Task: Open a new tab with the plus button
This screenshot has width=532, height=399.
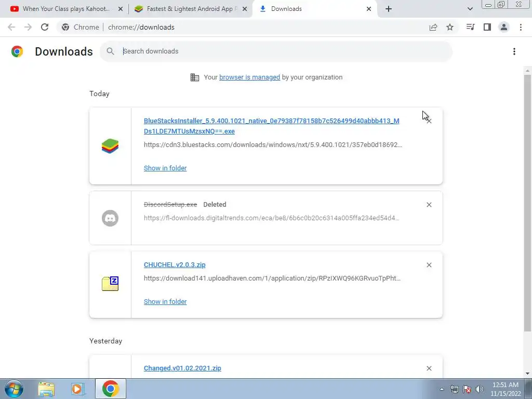Action: [x=389, y=9]
